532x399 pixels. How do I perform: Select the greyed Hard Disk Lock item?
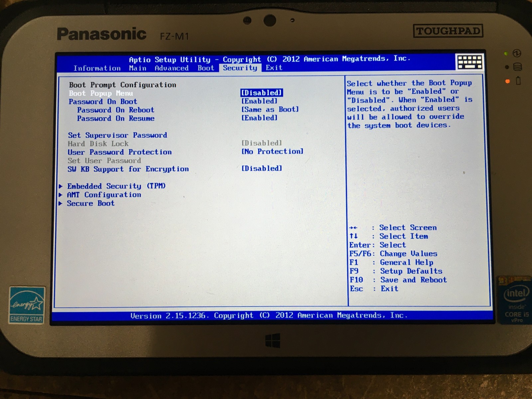[x=98, y=144]
